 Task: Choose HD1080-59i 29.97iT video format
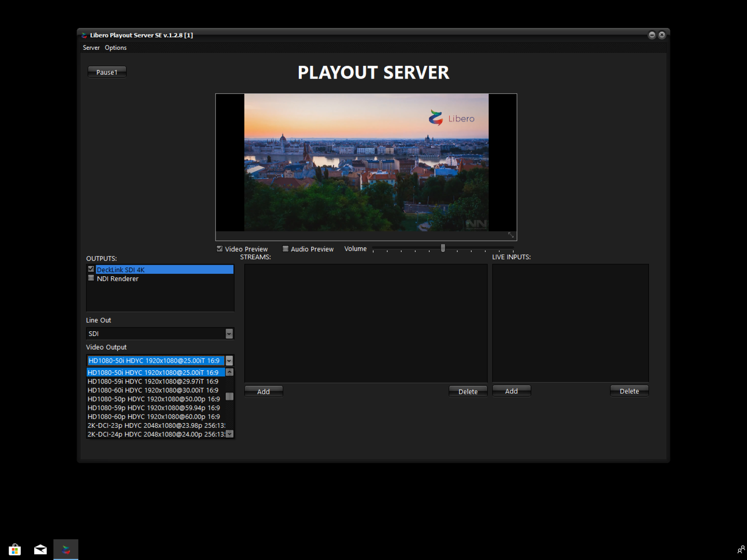pos(156,381)
